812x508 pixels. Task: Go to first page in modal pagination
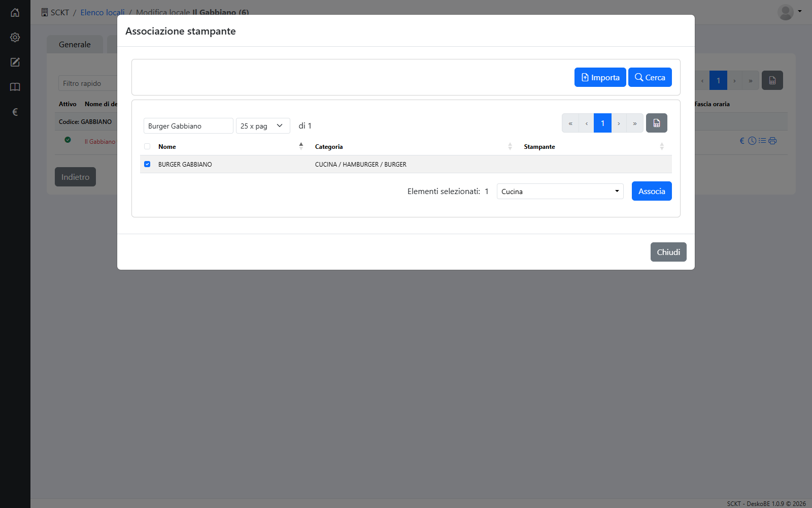(570, 123)
